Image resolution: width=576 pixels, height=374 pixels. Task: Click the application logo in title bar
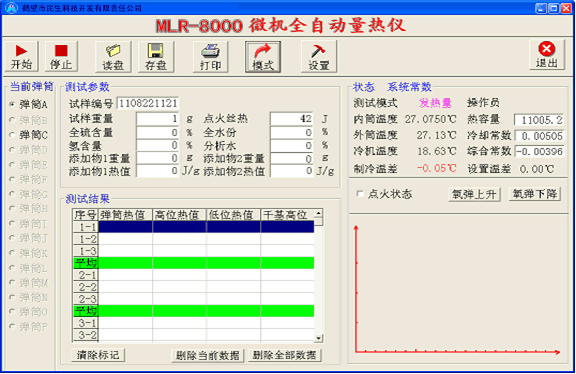[x=11, y=8]
